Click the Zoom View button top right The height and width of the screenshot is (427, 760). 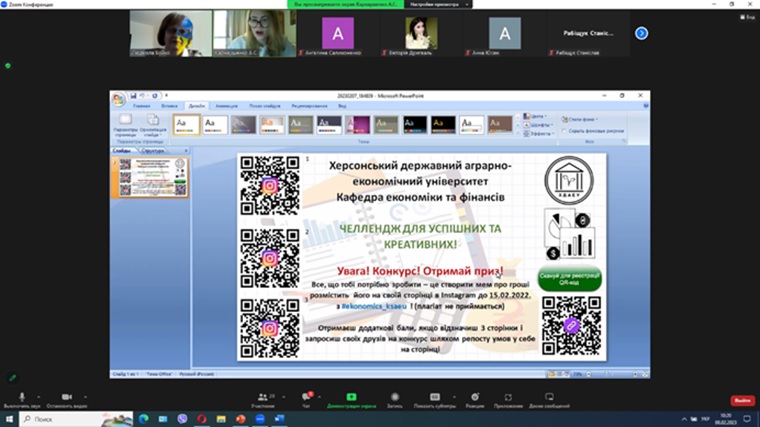747,17
